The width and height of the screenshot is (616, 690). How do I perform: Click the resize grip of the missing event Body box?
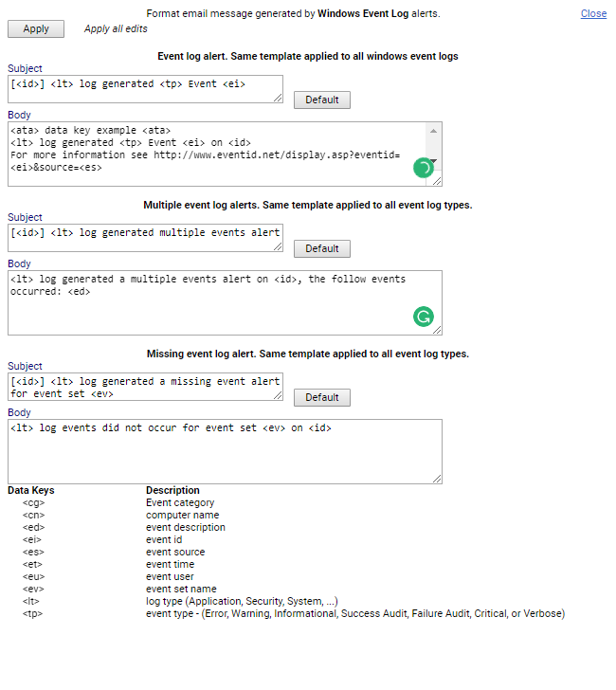(438, 480)
